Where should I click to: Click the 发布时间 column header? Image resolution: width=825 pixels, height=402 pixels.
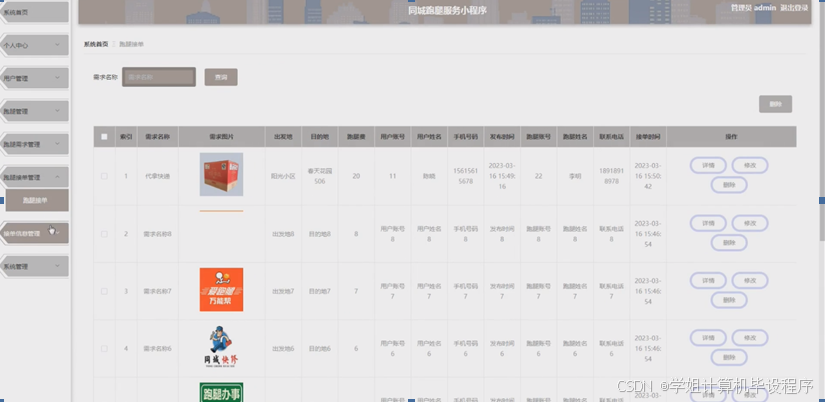click(502, 137)
